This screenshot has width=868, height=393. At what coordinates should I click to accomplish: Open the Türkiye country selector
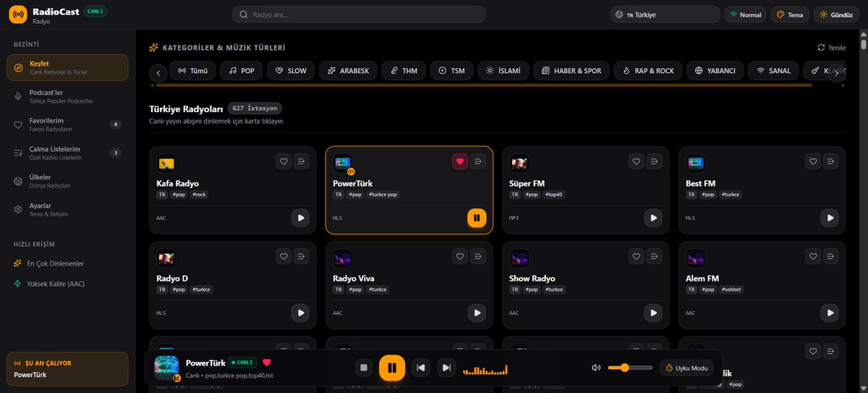pos(665,14)
